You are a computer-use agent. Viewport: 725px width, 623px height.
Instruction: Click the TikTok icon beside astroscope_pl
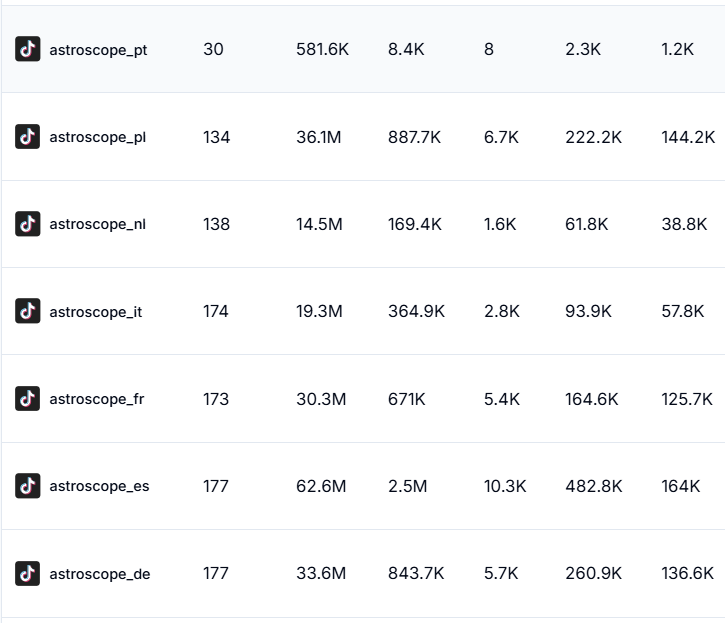[x=28, y=137]
